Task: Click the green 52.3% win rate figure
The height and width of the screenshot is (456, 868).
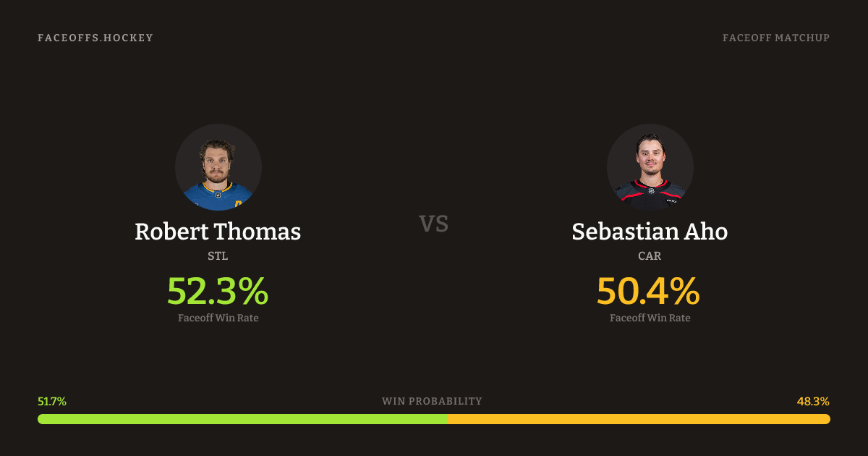Action: point(218,291)
